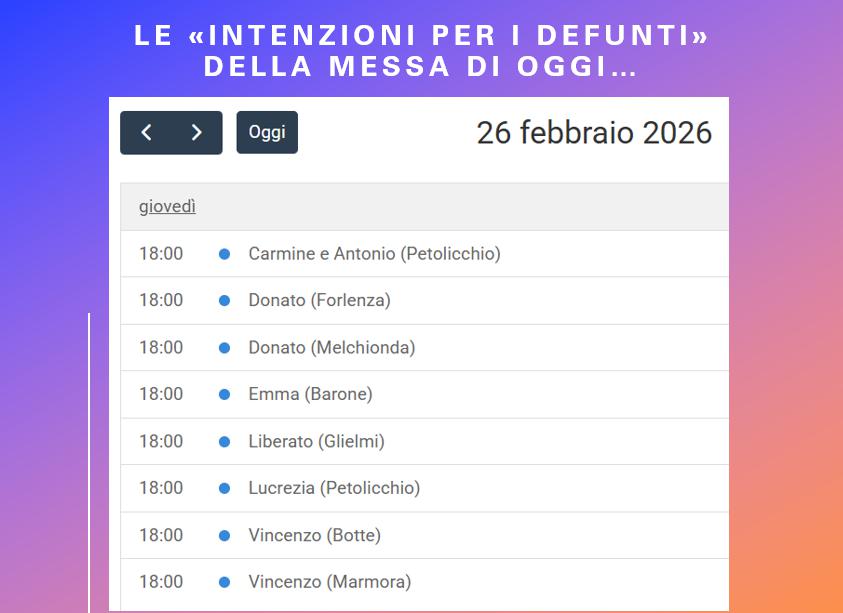Click blue dot beside Emma (Barone)
The width and height of the screenshot is (843, 613).
click(x=224, y=394)
